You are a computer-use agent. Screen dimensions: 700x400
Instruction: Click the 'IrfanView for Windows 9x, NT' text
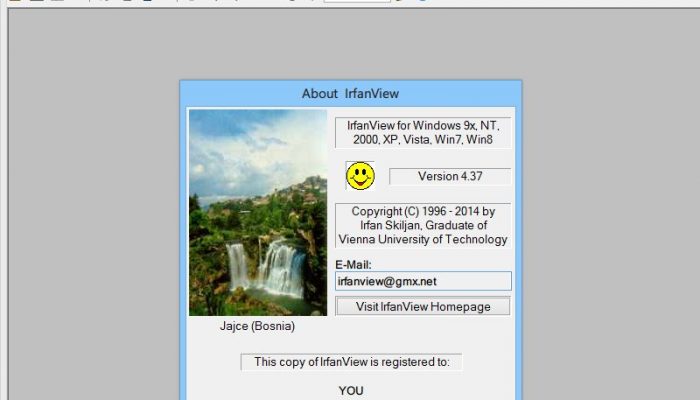click(x=423, y=125)
